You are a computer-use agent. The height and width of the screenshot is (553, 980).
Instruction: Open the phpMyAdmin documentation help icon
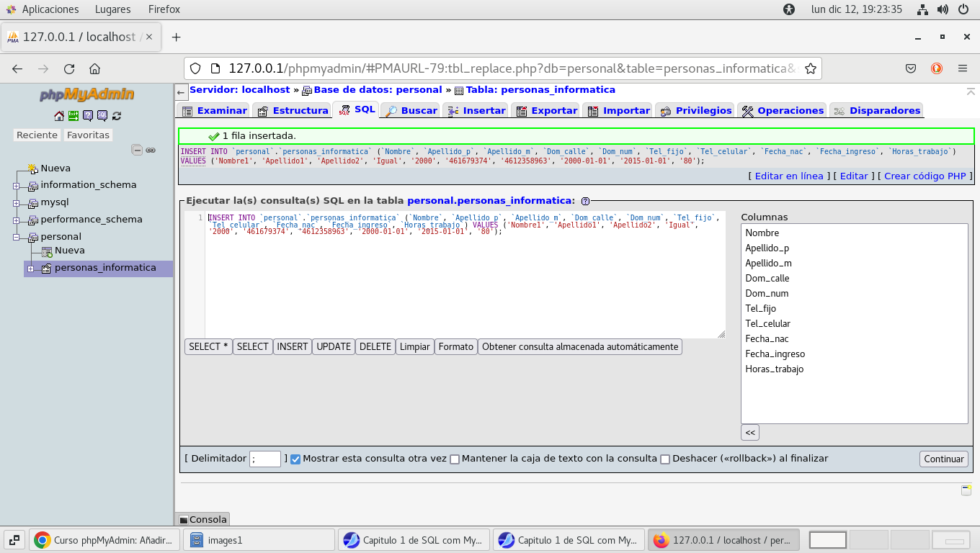pyautogui.click(x=88, y=115)
